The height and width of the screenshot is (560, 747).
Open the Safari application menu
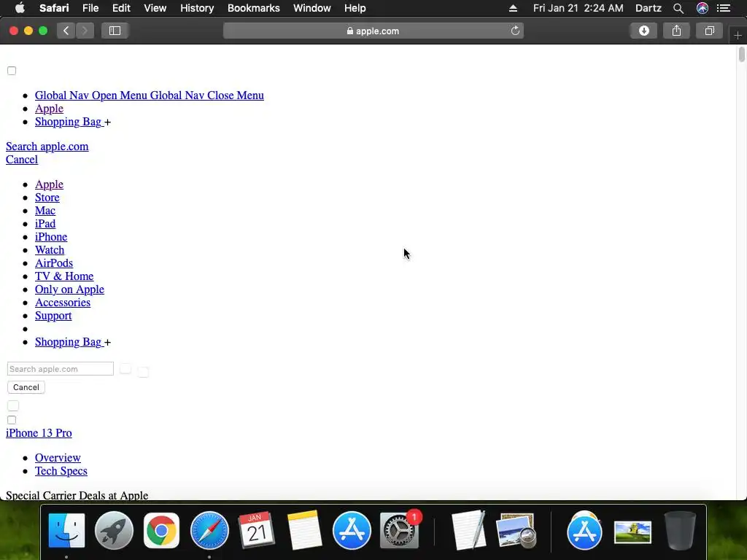54,8
